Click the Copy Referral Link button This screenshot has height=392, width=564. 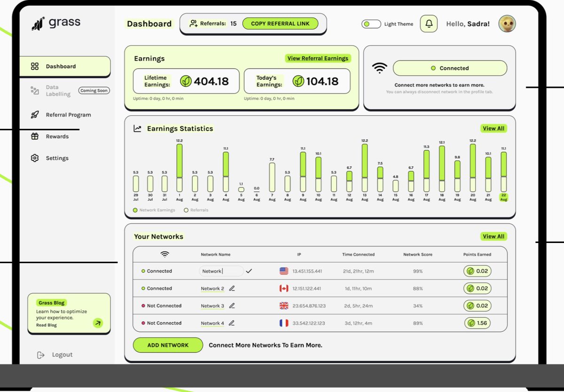pyautogui.click(x=280, y=24)
